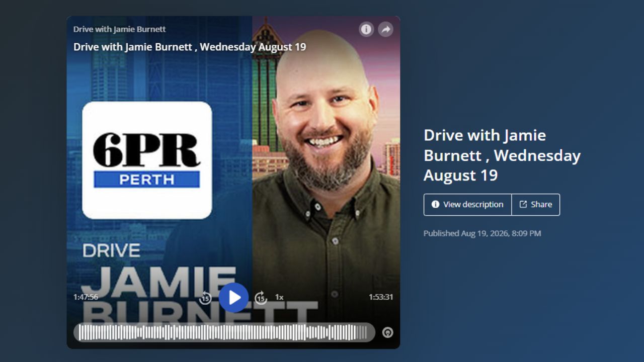Click the 'Published Aug 19, 2026, 8:09 PM' text
This screenshot has height=362, width=644.
pyautogui.click(x=482, y=233)
